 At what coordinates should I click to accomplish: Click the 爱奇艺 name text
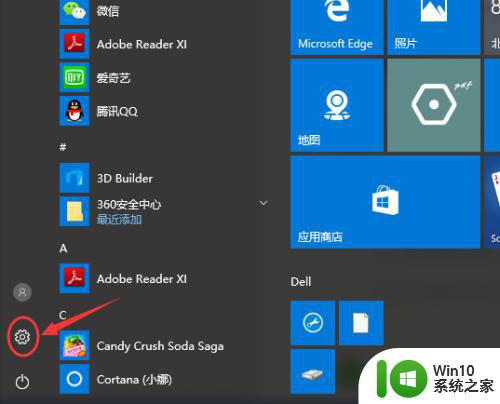click(x=113, y=78)
